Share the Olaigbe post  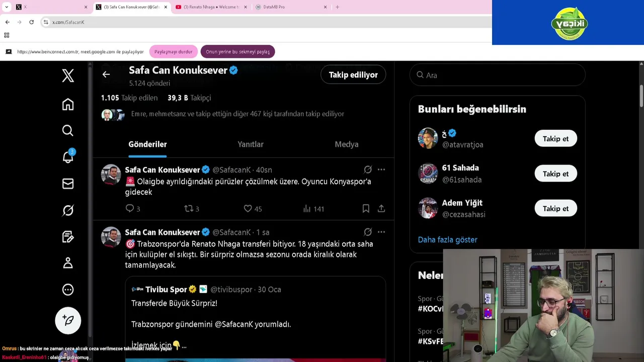coord(381,208)
